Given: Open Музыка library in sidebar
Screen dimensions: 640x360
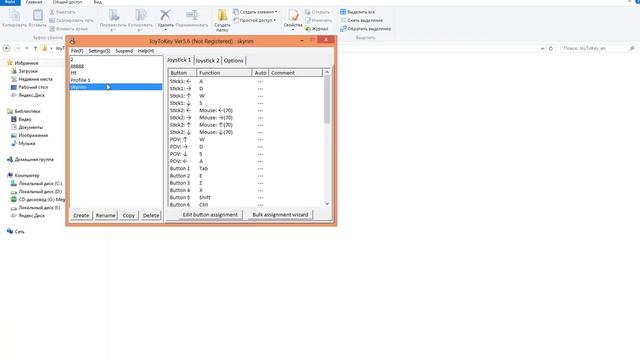Looking at the screenshot, I should [27, 143].
